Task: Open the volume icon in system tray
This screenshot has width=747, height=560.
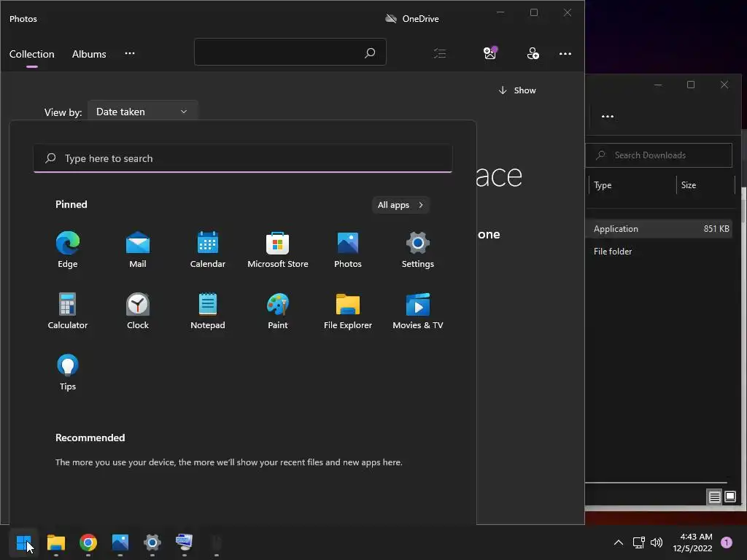Action: (657, 542)
